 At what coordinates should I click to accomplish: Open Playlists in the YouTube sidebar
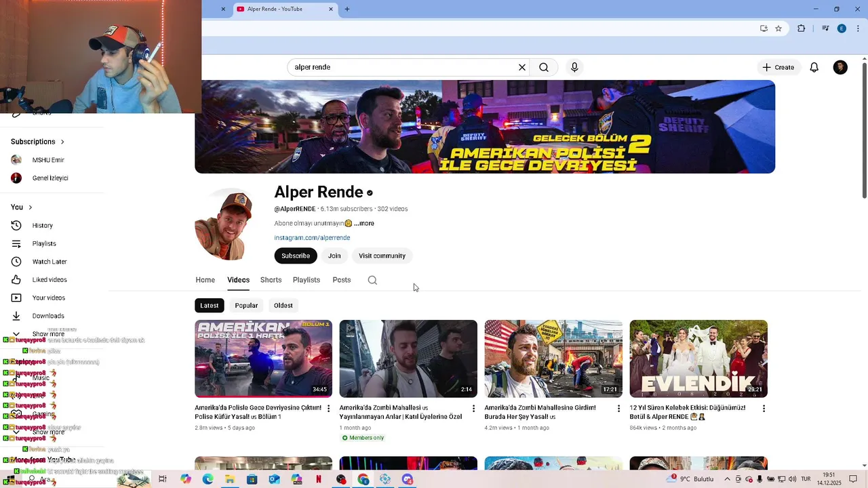(x=44, y=243)
